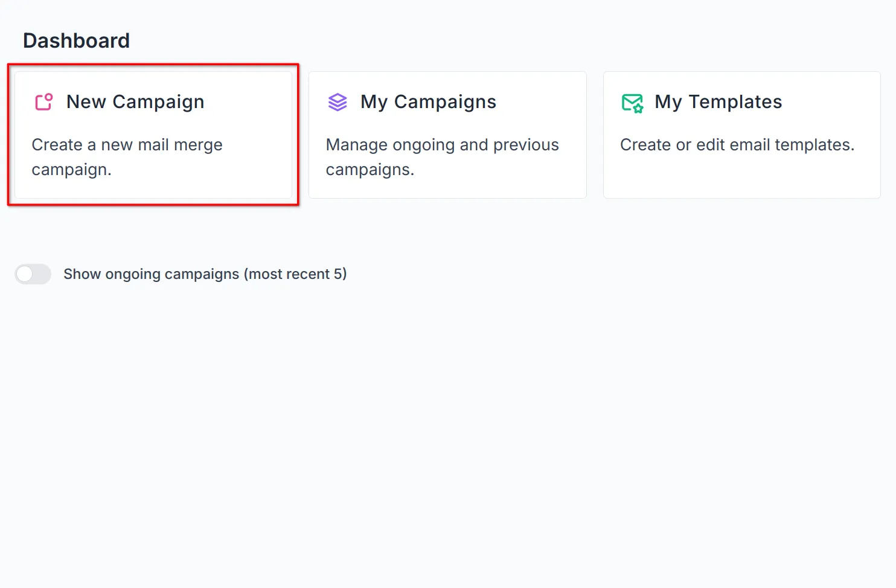Switch on the ongoing campaigns visibility control
Image resolution: width=896 pixels, height=588 pixels.
33,274
